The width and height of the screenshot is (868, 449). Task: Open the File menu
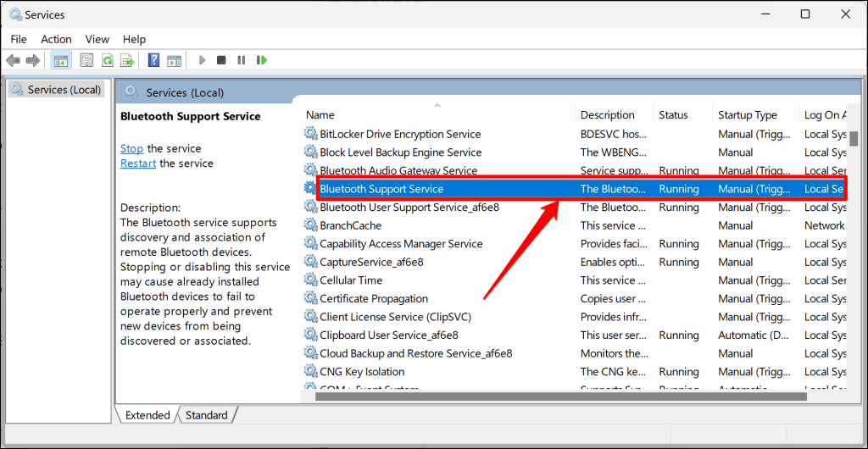pyautogui.click(x=19, y=39)
